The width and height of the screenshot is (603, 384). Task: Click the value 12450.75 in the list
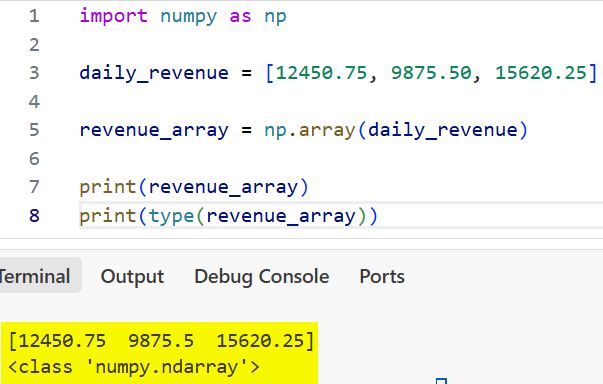point(321,73)
